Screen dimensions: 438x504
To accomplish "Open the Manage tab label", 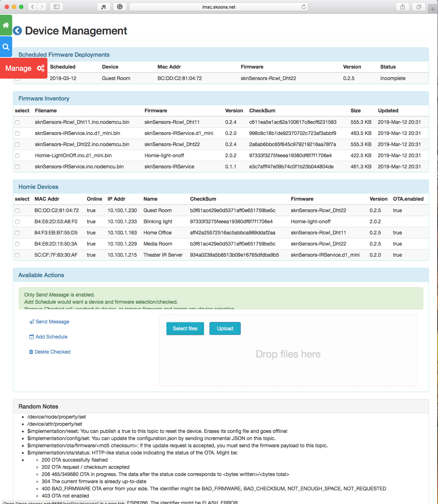I will (x=18, y=68).
